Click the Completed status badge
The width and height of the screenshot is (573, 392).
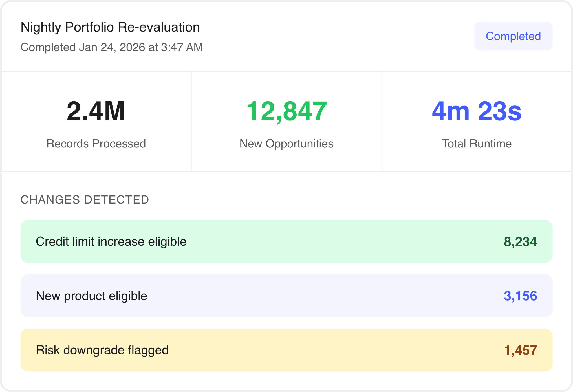click(x=513, y=36)
